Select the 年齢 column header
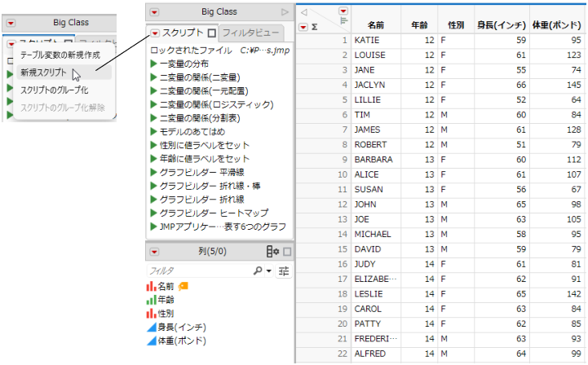 419,25
